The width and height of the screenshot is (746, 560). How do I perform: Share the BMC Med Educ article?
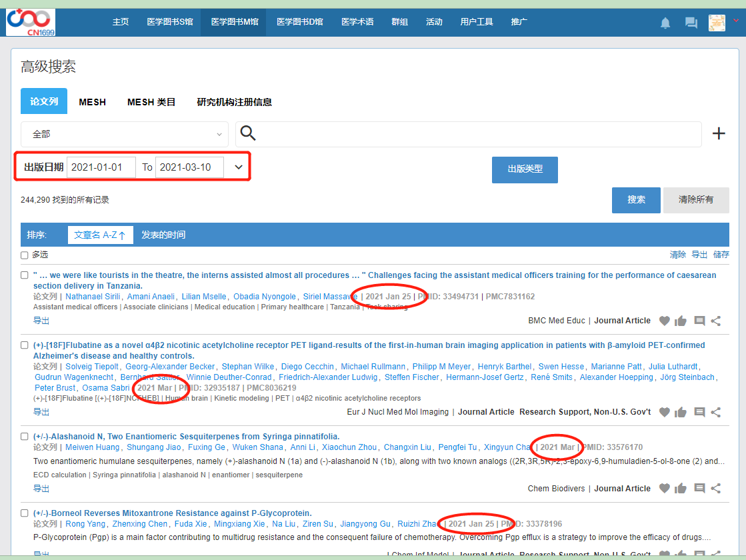pyautogui.click(x=716, y=321)
